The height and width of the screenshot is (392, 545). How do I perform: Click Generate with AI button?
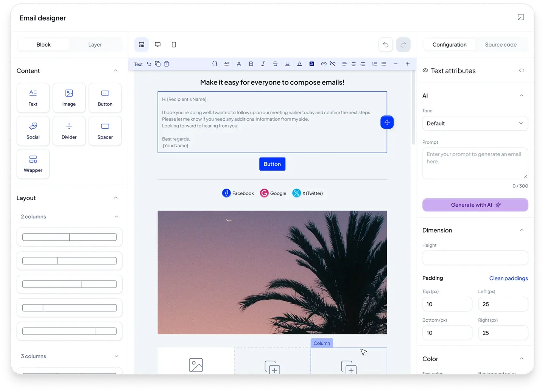click(x=475, y=205)
